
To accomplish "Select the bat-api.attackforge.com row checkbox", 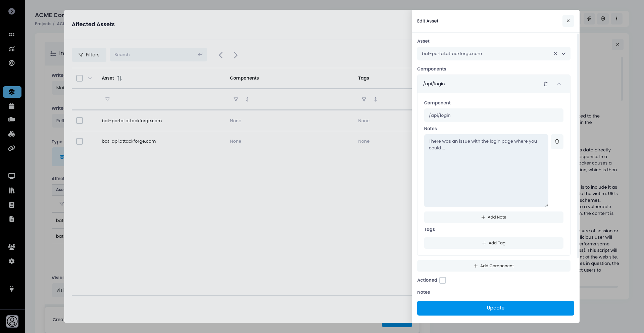I will click(x=80, y=141).
